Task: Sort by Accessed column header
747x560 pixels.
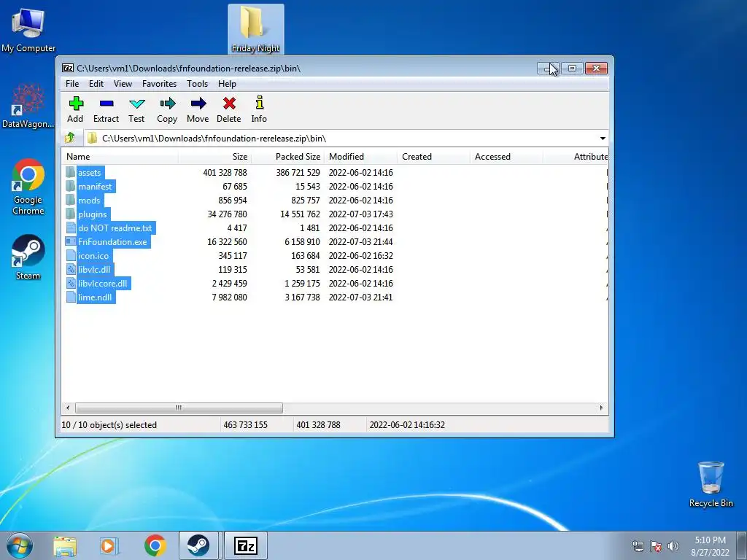Action: click(506, 157)
